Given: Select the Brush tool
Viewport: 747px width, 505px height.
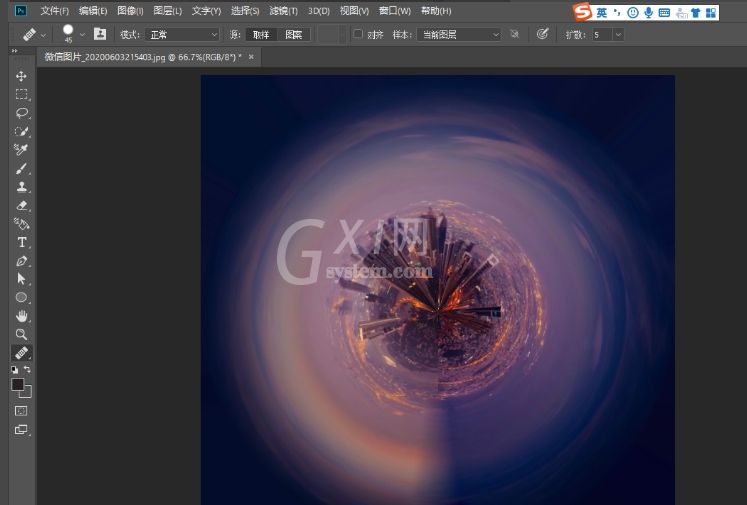Looking at the screenshot, I should tap(21, 169).
